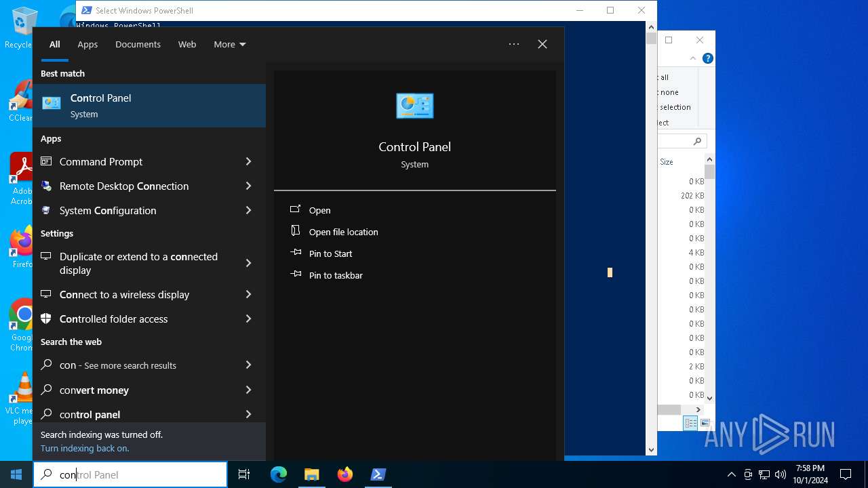Viewport: 868px width, 488px height.
Task: Choose Pin to Start action
Action: pyautogui.click(x=330, y=253)
